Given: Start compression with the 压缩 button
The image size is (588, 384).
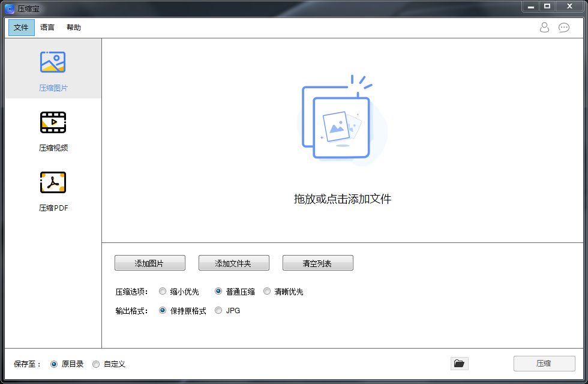Looking at the screenshot, I should 545,363.
